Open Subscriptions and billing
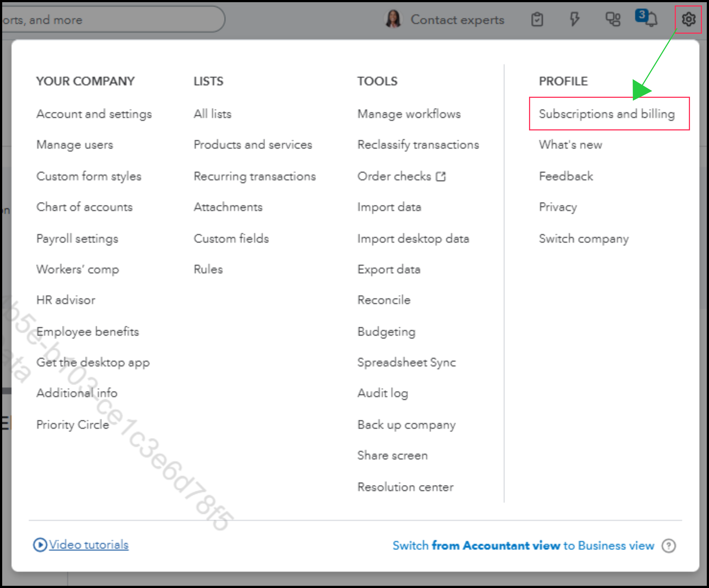 pyautogui.click(x=607, y=114)
